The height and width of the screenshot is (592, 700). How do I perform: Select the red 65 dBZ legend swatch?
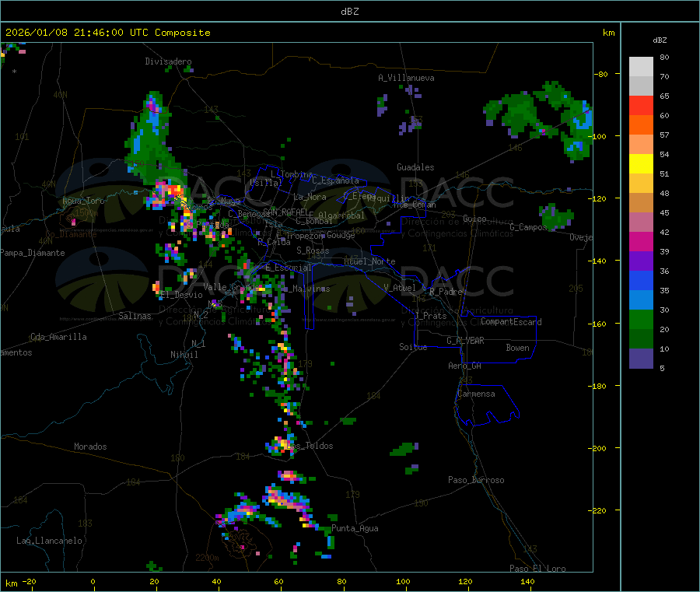click(x=641, y=105)
